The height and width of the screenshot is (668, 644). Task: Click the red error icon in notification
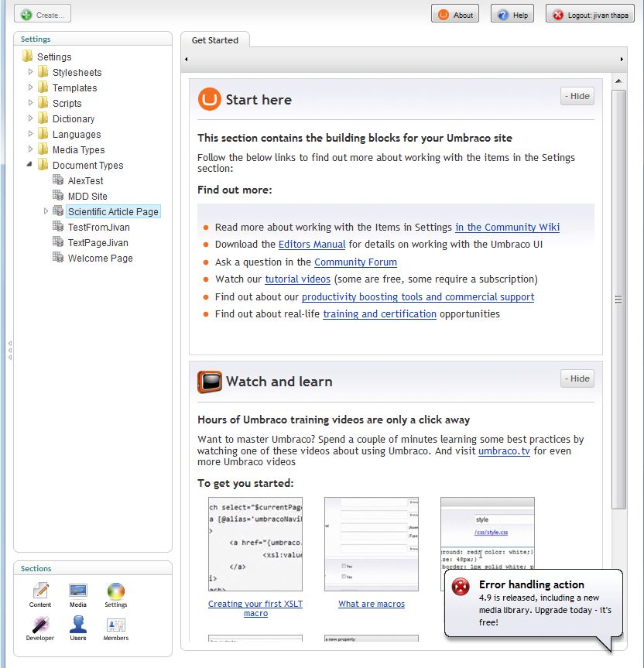point(461,587)
